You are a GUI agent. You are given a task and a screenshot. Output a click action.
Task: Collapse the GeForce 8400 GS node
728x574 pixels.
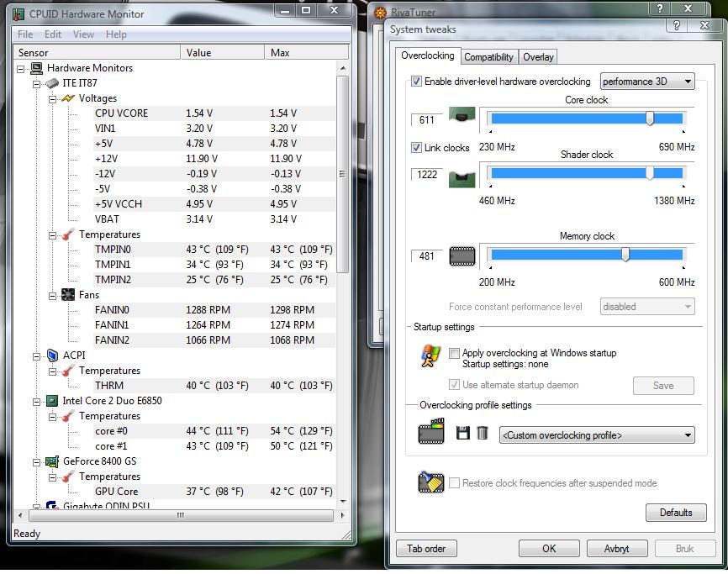(37, 462)
